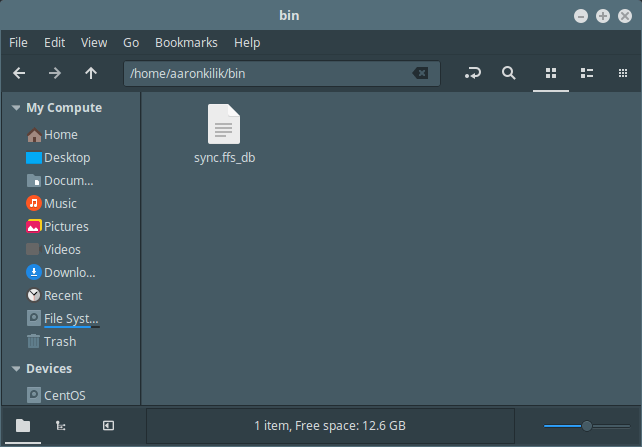
Task: Toggle location entry path mode
Action: click(473, 73)
